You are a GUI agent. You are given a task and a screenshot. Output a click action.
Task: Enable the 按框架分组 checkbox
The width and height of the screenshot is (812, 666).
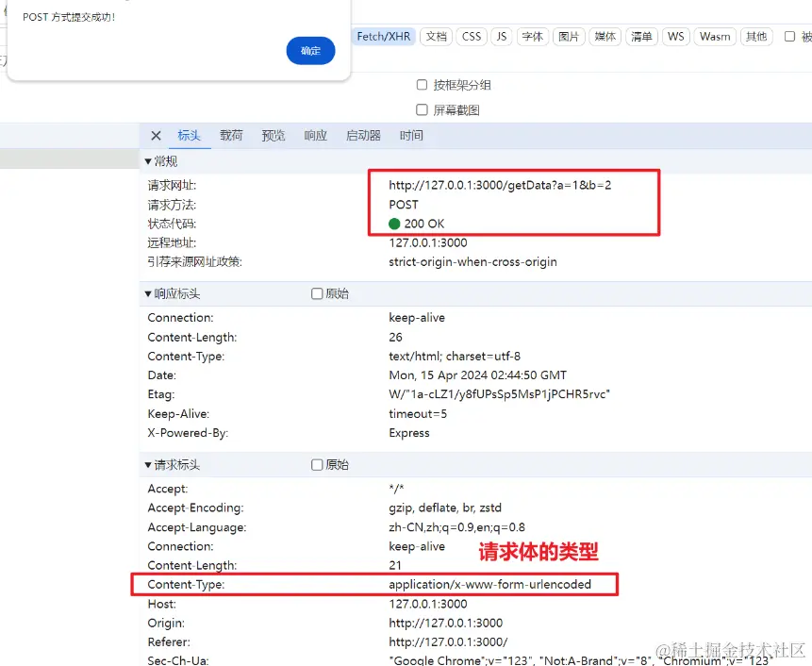pos(423,84)
